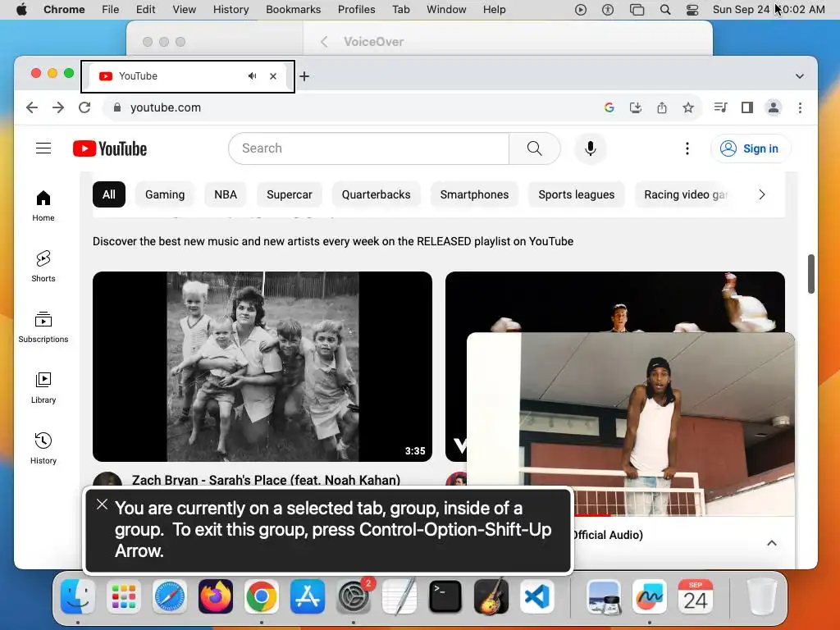Select the Sports leagues chip

click(x=577, y=194)
